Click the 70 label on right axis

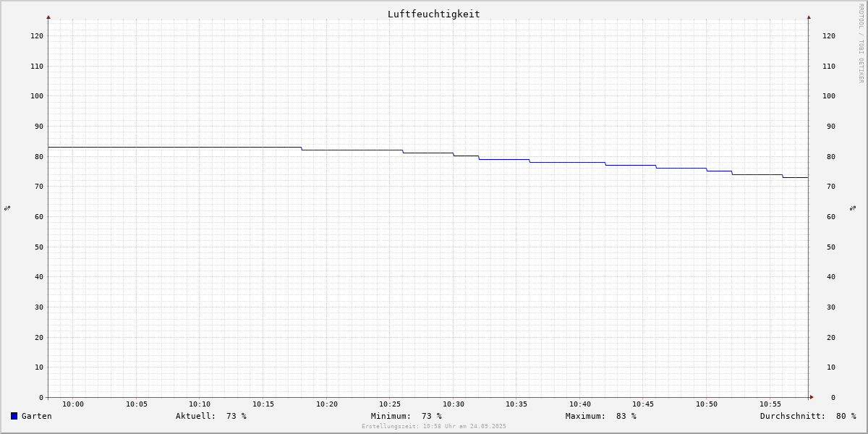[x=831, y=187]
